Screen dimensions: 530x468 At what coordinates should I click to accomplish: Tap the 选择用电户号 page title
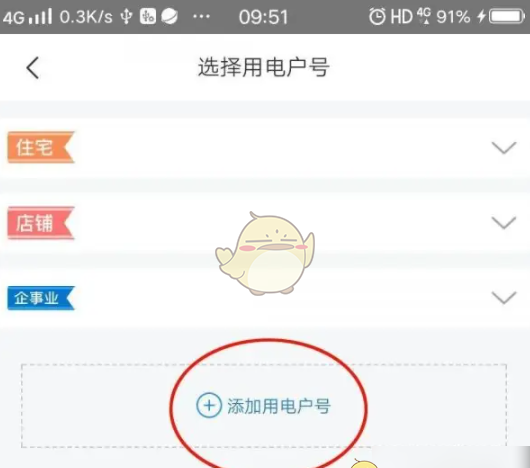pos(264,67)
